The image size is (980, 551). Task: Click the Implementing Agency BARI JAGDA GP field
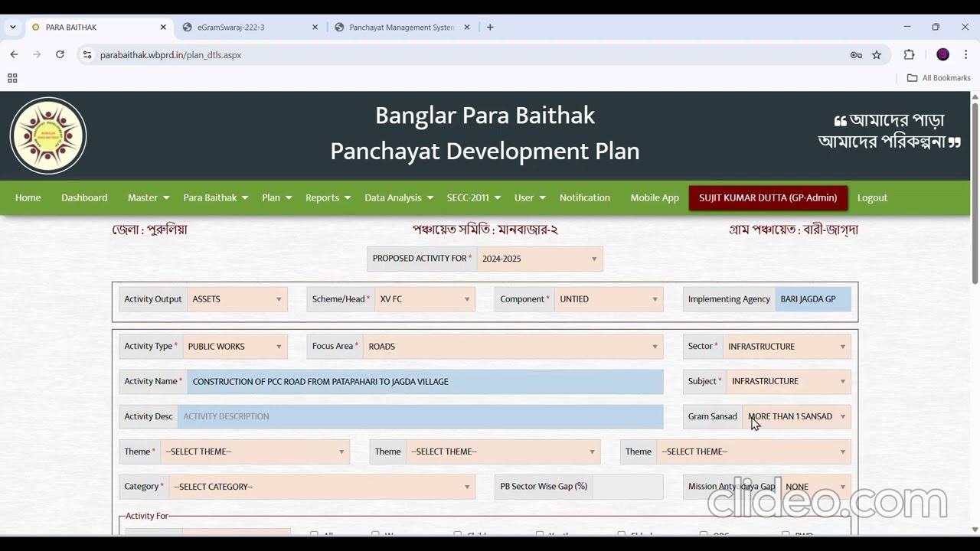813,299
